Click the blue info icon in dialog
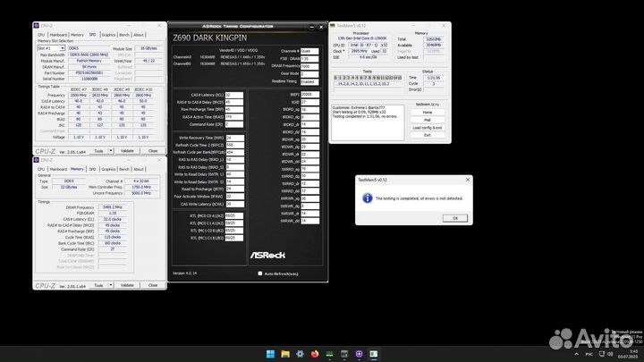This screenshot has width=644, height=362. (x=368, y=198)
